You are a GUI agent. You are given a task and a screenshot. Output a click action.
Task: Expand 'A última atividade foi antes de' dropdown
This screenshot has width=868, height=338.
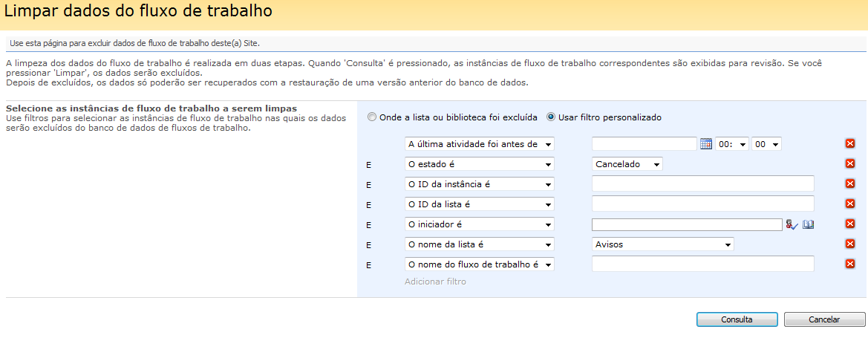point(479,144)
